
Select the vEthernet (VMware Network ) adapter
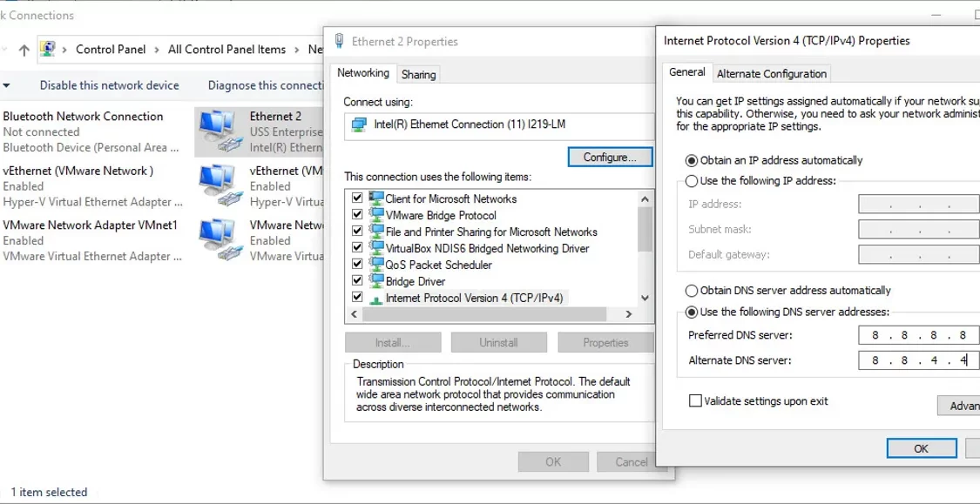(94, 186)
